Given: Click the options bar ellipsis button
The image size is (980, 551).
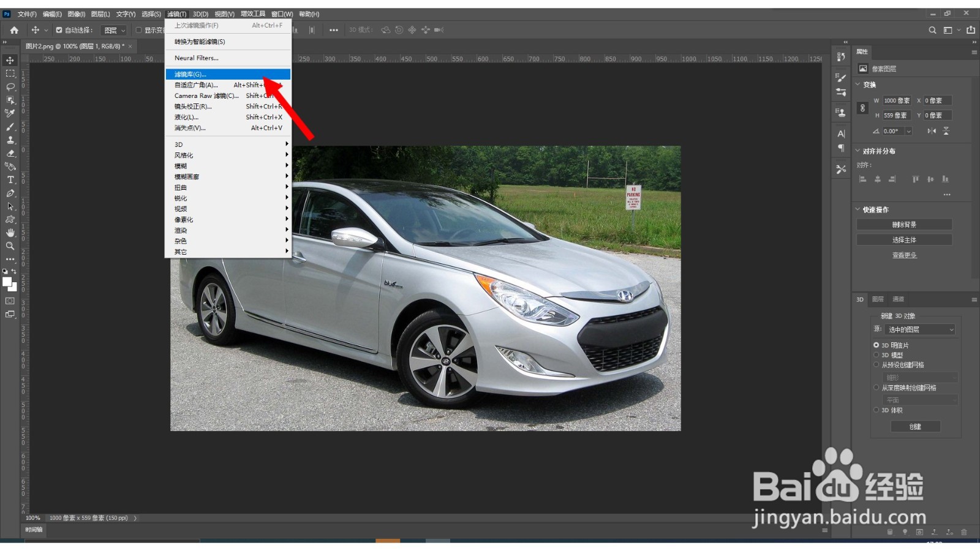Looking at the screenshot, I should point(333,30).
